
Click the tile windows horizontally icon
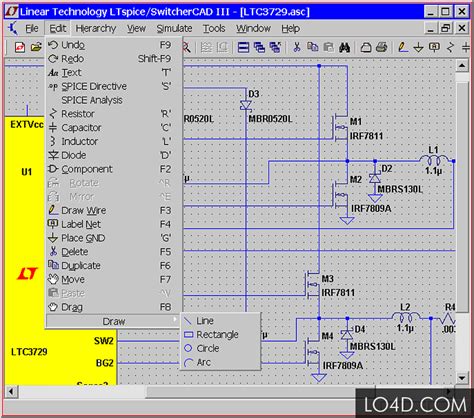pos(243,48)
